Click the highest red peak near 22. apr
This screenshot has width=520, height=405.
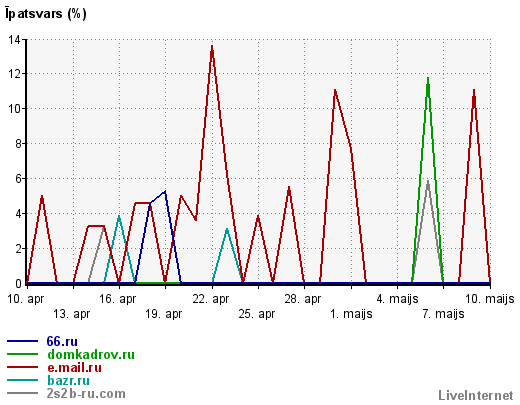[212, 47]
